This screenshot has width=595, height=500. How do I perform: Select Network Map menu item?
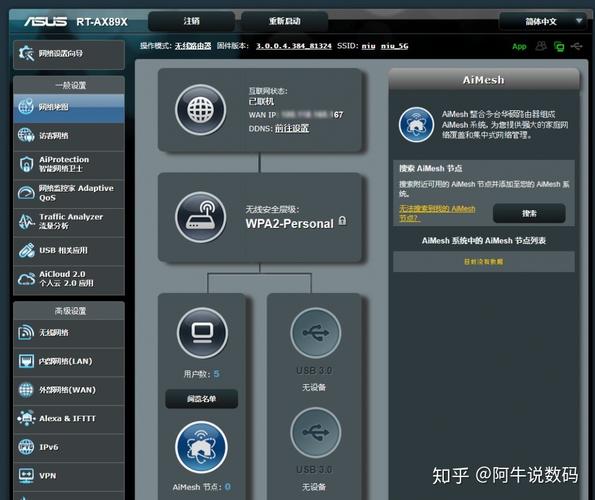pyautogui.click(x=69, y=107)
